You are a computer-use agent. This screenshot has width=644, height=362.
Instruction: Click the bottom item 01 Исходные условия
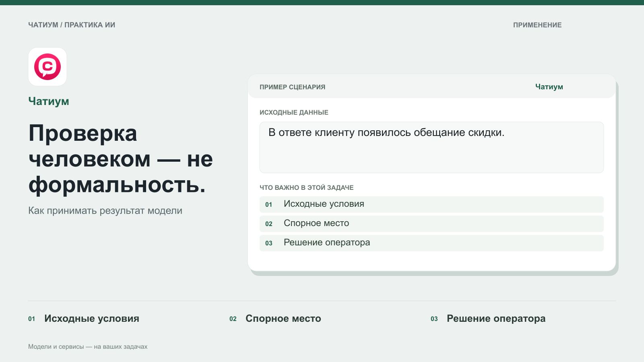84,319
